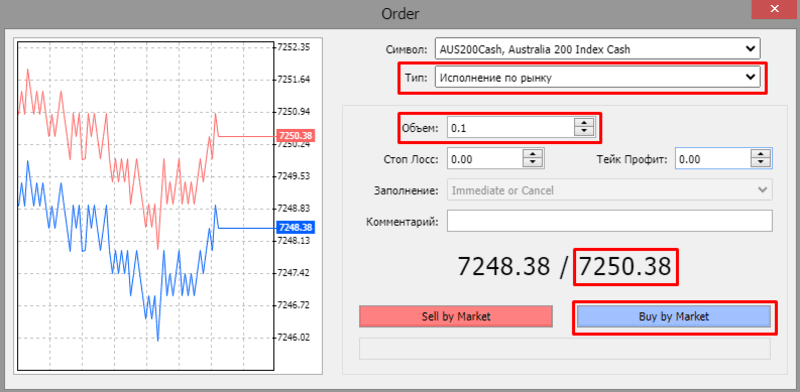Image resolution: width=800 pixels, height=392 pixels.
Task: Click the blue 7248.38 chart price label
Action: click(x=295, y=227)
